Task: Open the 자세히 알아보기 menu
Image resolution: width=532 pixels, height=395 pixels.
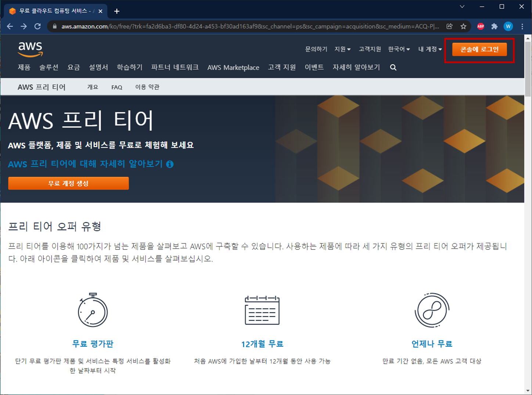Action: click(x=356, y=67)
